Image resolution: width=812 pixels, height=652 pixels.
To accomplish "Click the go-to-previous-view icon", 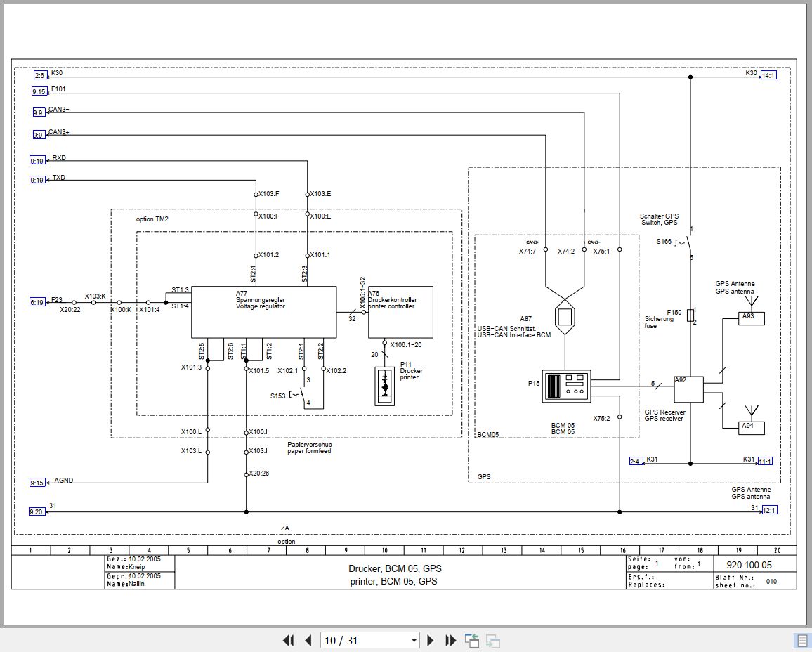I will [x=472, y=641].
